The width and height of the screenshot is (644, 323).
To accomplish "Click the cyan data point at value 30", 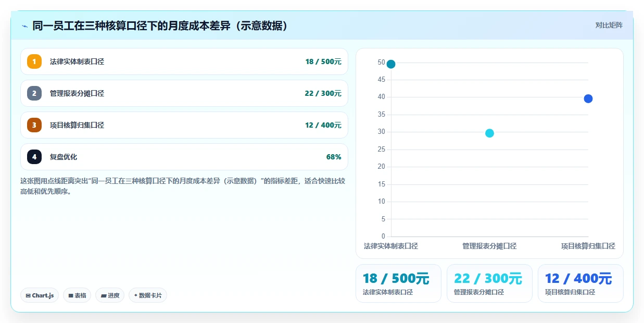I will [x=489, y=133].
